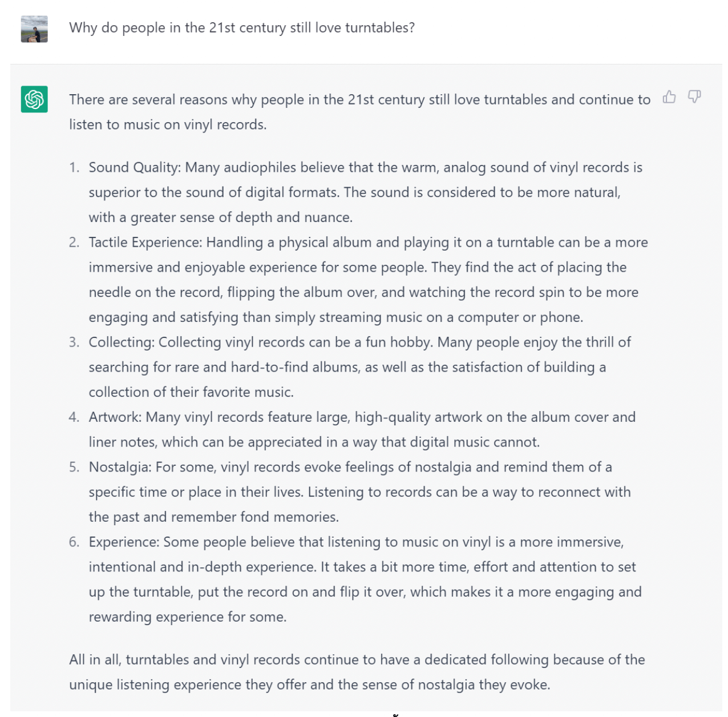This screenshot has width=728, height=717.
Task: Click the "Tactile Experience:" list heading
Action: click(145, 242)
